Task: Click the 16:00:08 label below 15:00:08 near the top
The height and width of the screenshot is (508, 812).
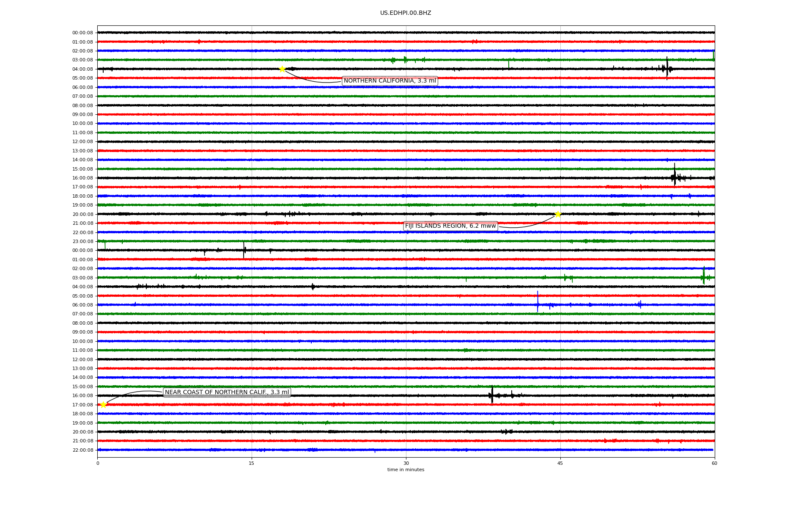Action: click(82, 178)
